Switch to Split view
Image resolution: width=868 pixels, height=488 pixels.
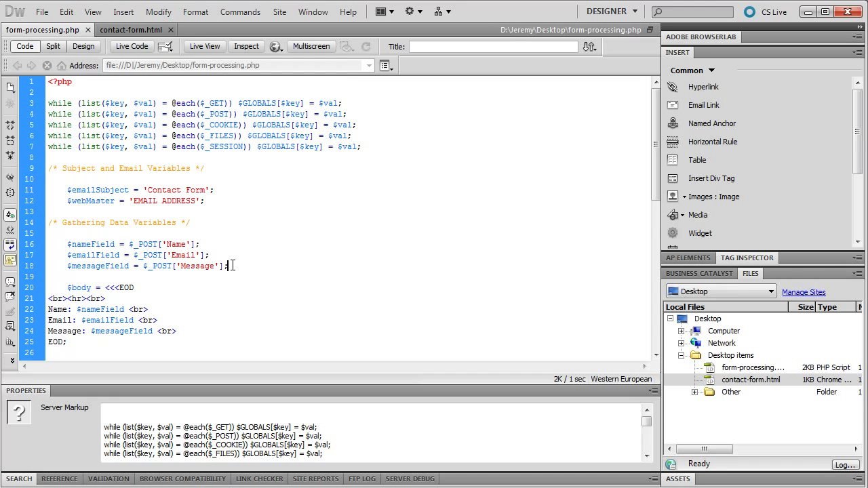tap(53, 47)
